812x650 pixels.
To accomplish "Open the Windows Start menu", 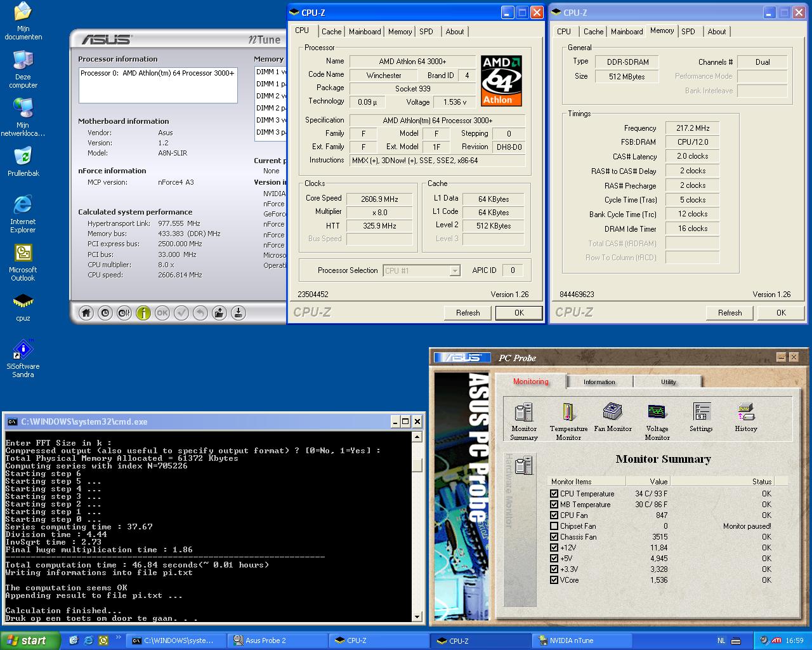I will 30,640.
